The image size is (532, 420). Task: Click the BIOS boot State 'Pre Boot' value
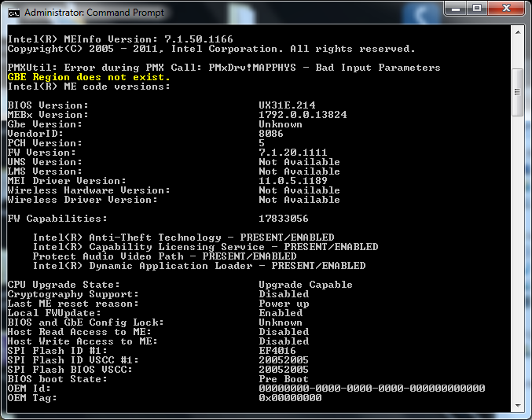click(284, 379)
